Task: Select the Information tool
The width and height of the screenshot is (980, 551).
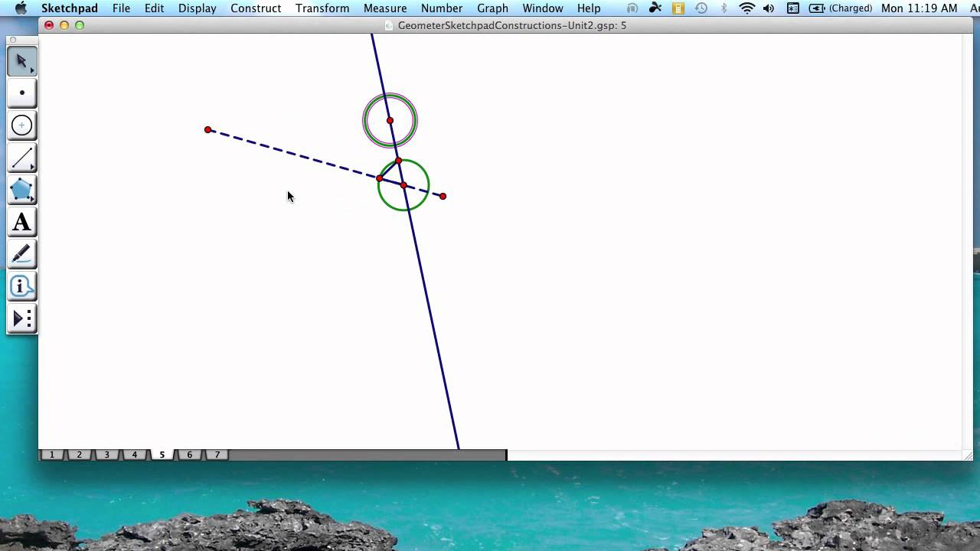Action: [x=22, y=286]
